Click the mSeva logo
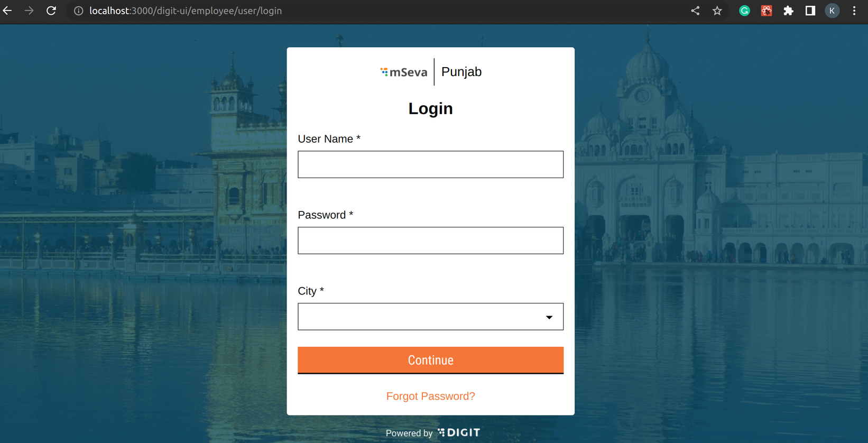 (404, 72)
